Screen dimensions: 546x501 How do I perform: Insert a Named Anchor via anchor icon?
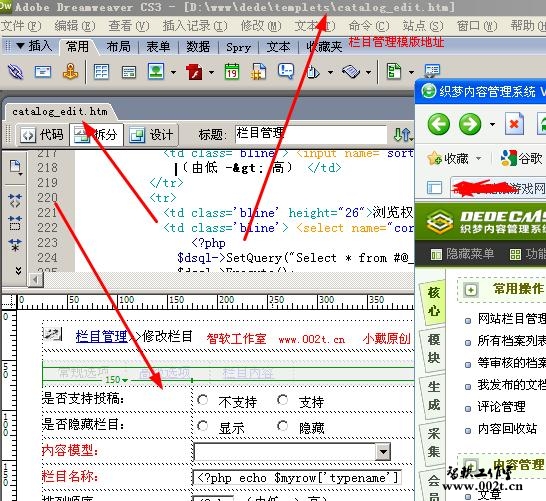[x=70, y=72]
